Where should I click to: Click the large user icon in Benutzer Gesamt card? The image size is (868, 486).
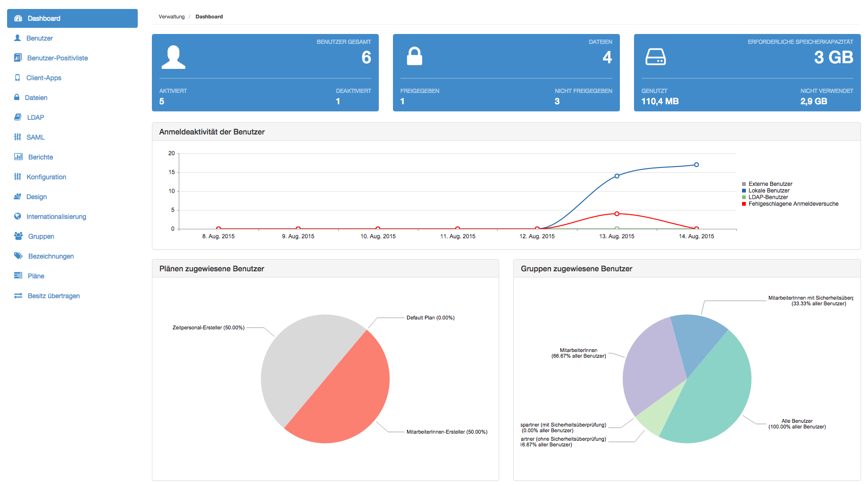pyautogui.click(x=173, y=57)
